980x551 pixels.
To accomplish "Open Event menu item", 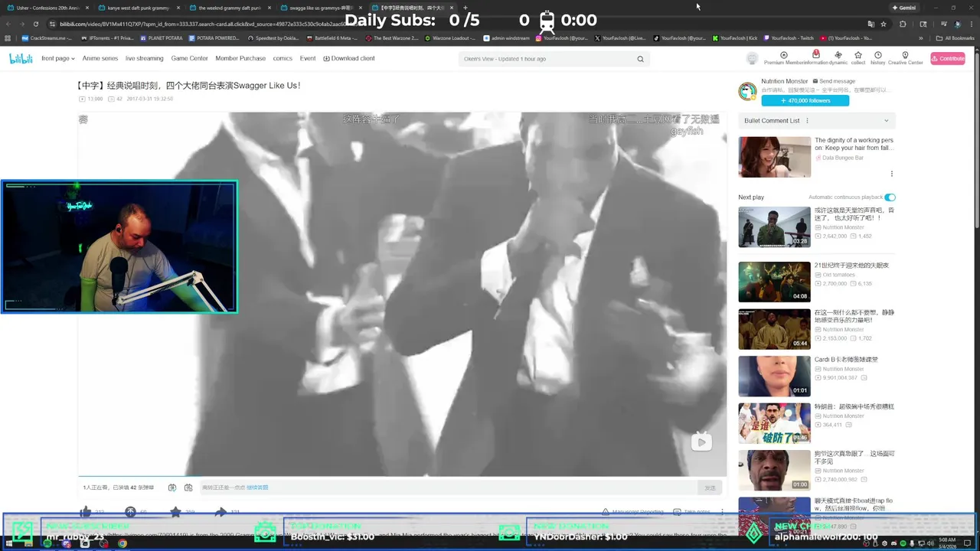I will coord(308,58).
